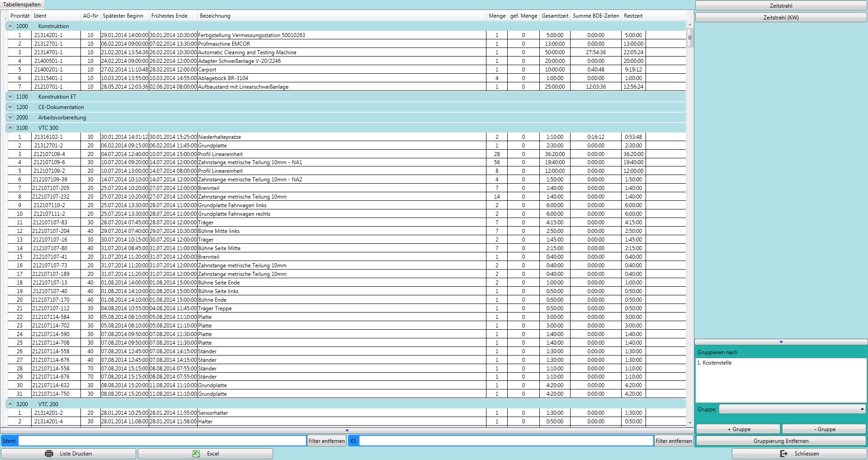Sort by Priorität column header
This screenshot has width=868, height=460.
click(20, 16)
